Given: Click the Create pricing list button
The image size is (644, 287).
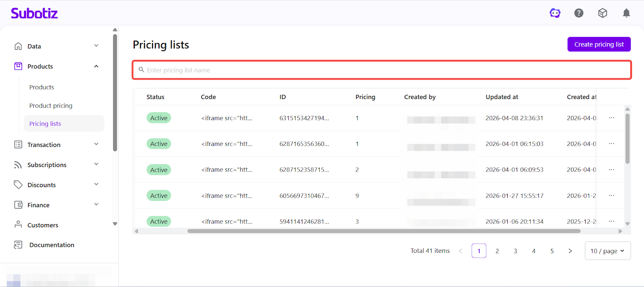Looking at the screenshot, I should pos(599,44).
